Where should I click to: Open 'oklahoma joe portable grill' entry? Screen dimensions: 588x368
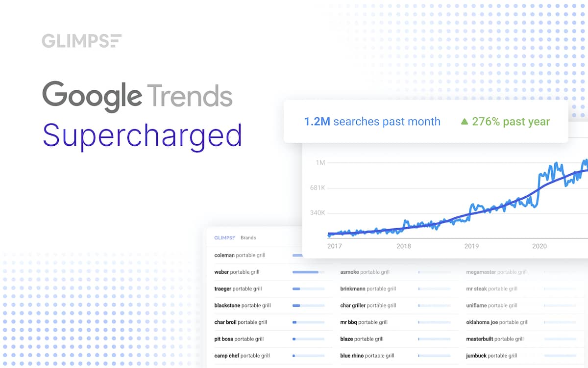[497, 322]
